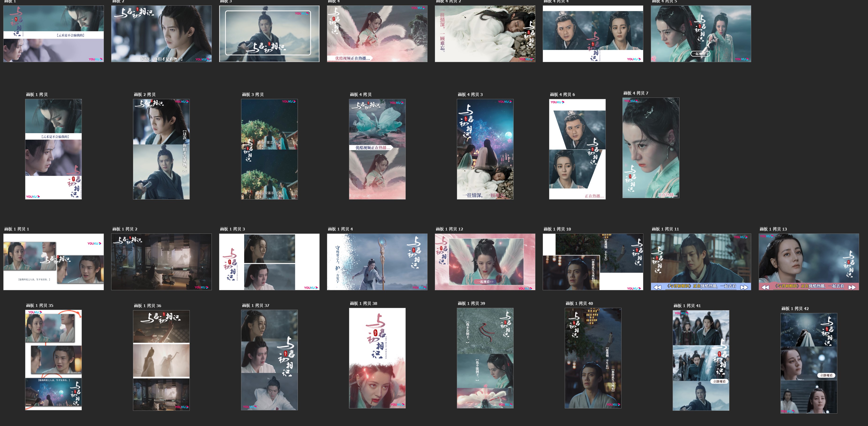
Task: Click the landscape artboard under 画板 1 拷贝 10
Action: tap(593, 262)
